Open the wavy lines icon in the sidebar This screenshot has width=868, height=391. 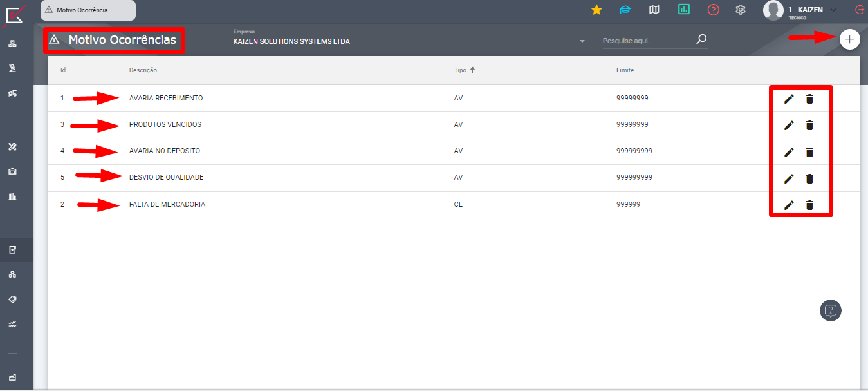pyautogui.click(x=12, y=325)
